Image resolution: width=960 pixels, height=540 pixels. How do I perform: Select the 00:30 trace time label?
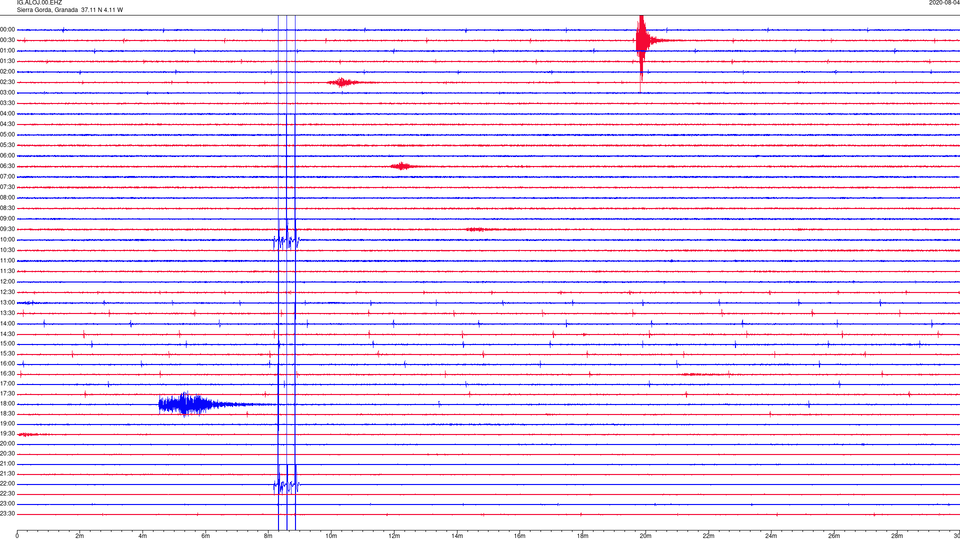coord(7,40)
